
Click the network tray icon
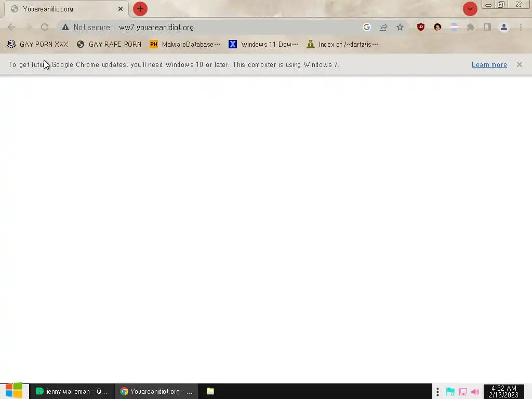(x=463, y=392)
